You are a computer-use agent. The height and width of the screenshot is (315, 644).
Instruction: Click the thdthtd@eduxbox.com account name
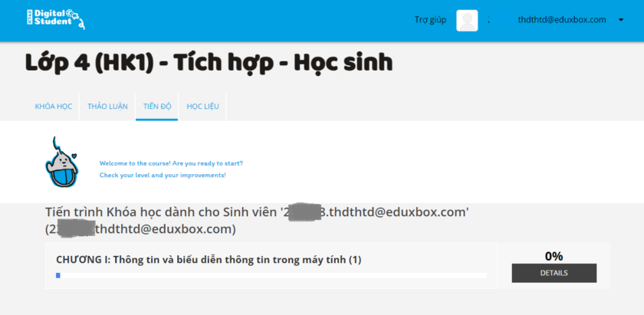click(561, 20)
